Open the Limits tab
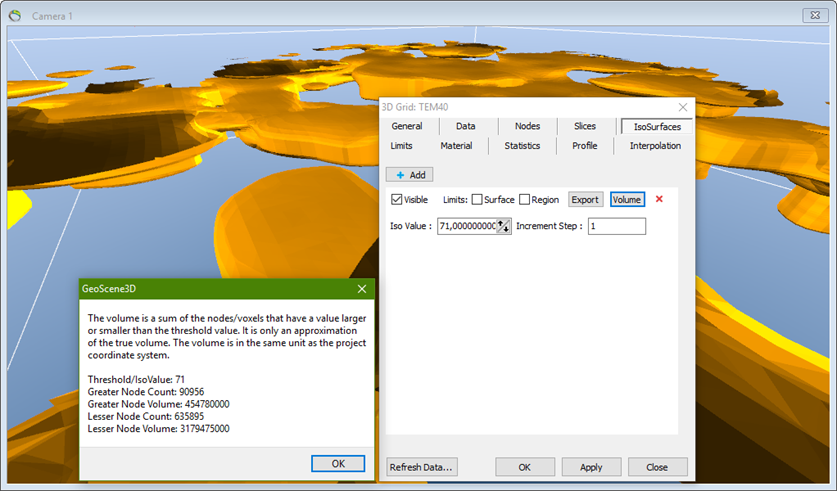Viewport: 837px width, 491px height. coord(401,146)
